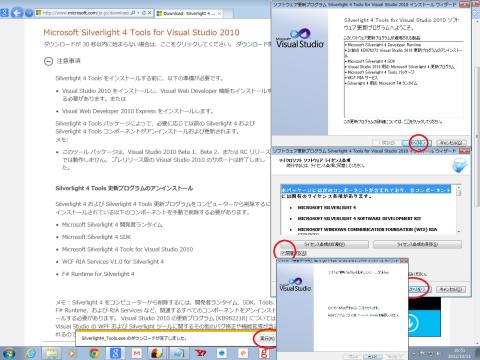Open the media player taskbar icon
The width and height of the screenshot is (480, 360).
pos(72,353)
